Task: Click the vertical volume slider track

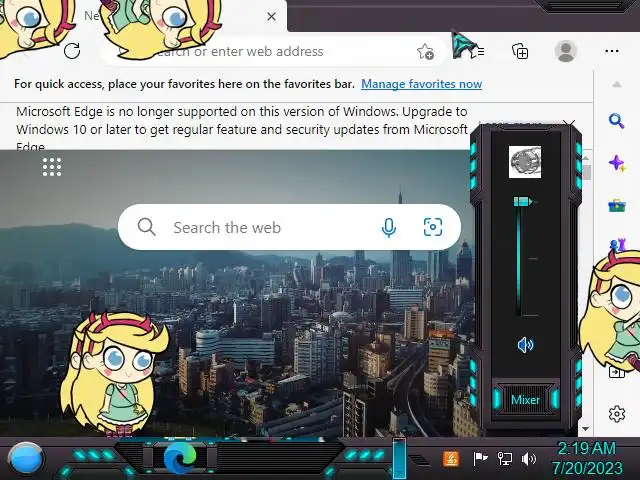Action: point(519,259)
